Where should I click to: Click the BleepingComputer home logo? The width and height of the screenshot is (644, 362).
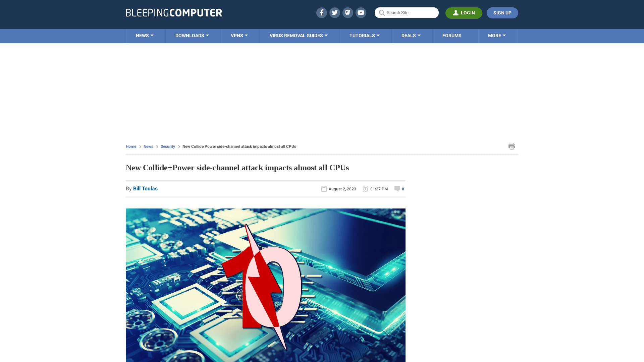click(174, 12)
